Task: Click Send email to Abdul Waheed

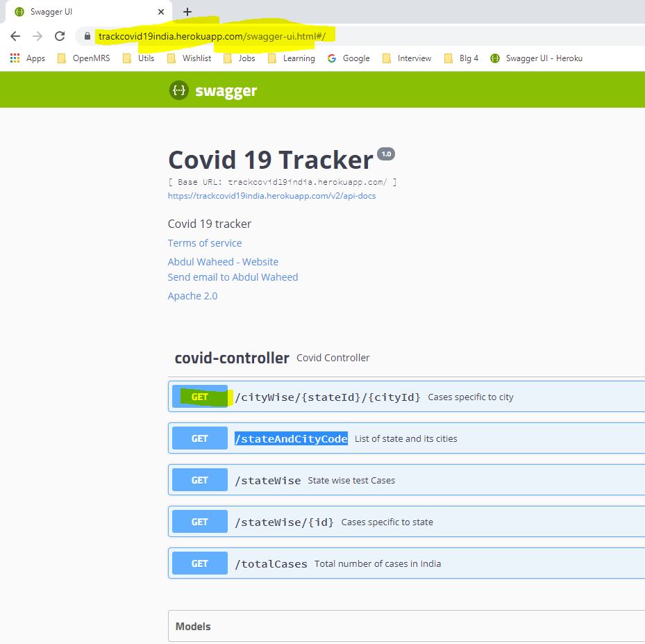Action: click(233, 277)
